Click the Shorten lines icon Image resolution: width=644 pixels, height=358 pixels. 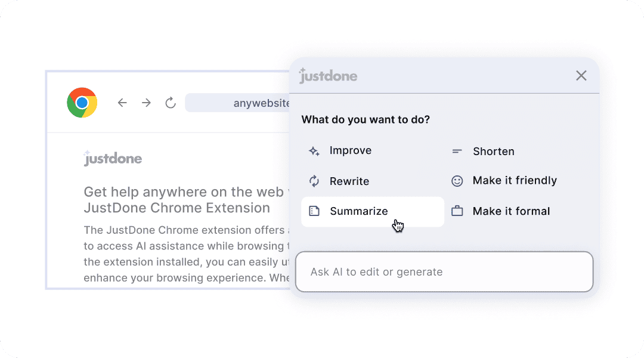[x=457, y=152]
